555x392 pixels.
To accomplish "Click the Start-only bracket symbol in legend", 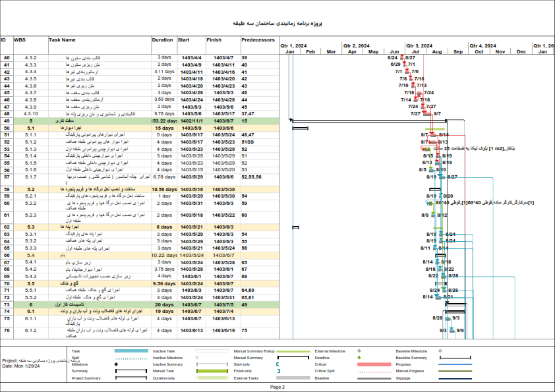I will (x=277, y=364).
